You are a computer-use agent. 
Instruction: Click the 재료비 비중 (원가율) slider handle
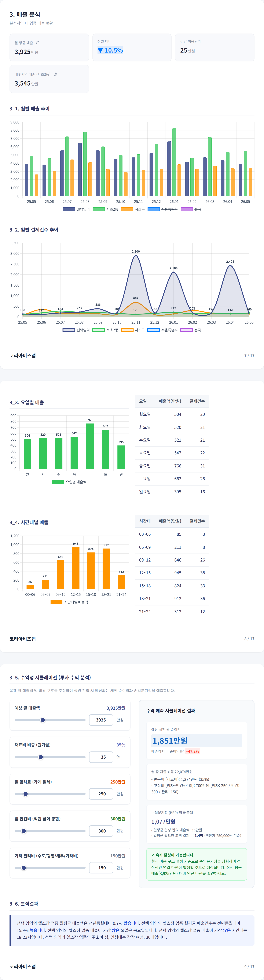[41, 757]
